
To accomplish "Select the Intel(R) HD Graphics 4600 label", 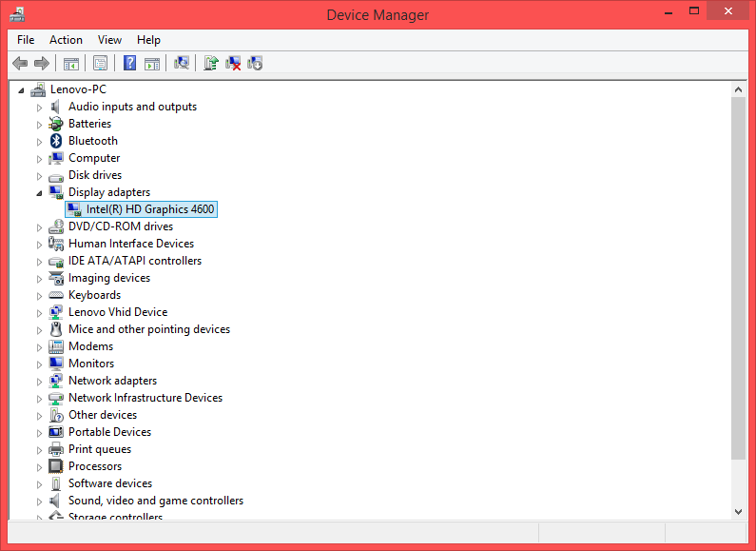I will pyautogui.click(x=150, y=209).
